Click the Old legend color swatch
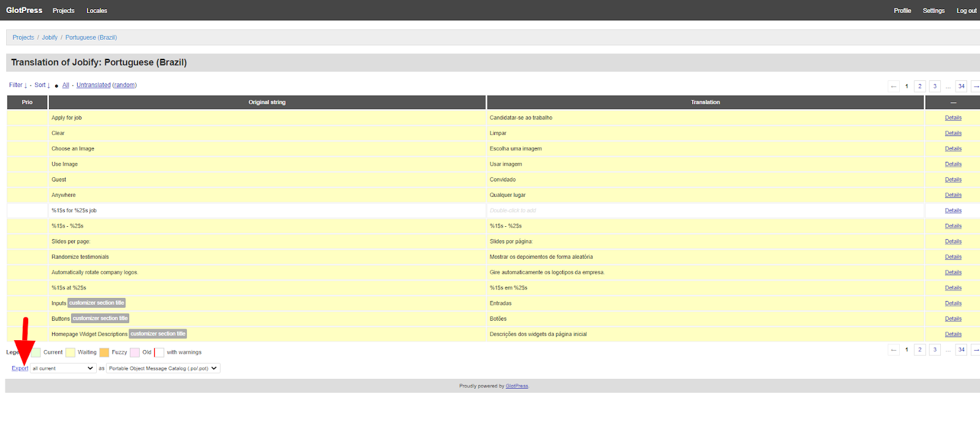This screenshot has height=434, width=980. point(135,352)
